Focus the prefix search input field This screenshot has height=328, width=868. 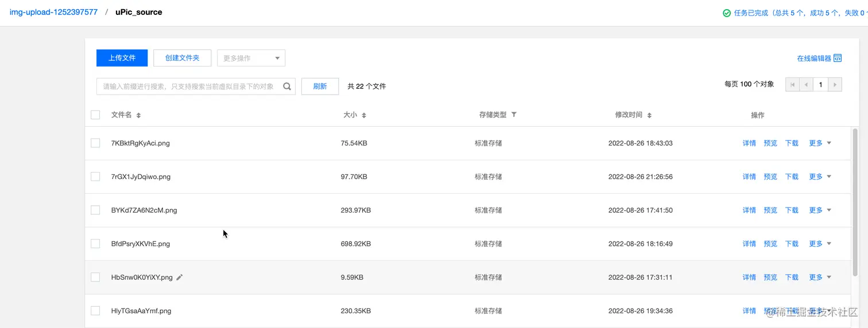[x=196, y=87]
